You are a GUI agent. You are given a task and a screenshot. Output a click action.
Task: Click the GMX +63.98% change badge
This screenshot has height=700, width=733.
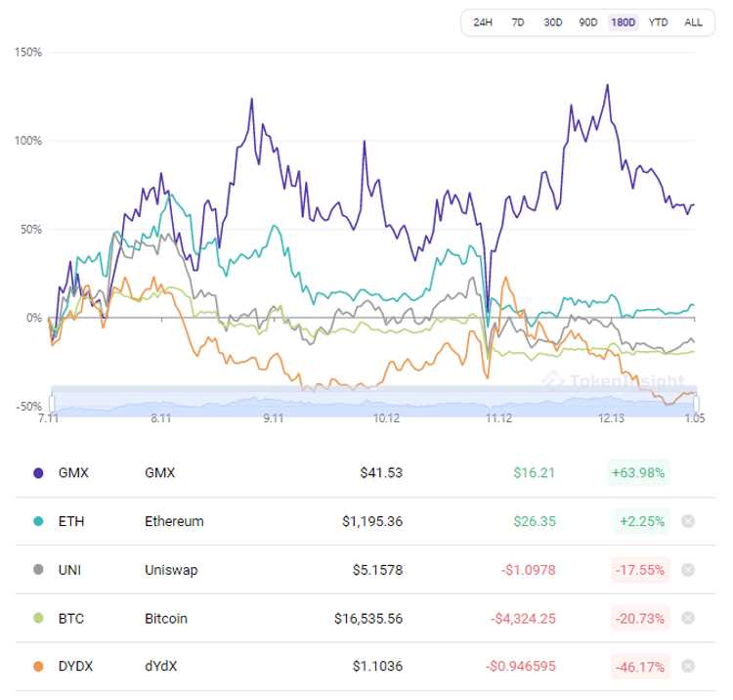(638, 472)
